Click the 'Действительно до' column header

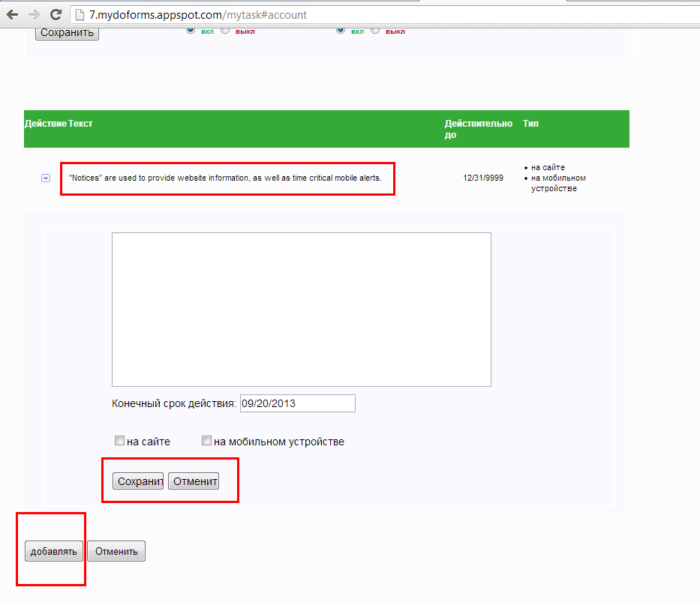478,129
